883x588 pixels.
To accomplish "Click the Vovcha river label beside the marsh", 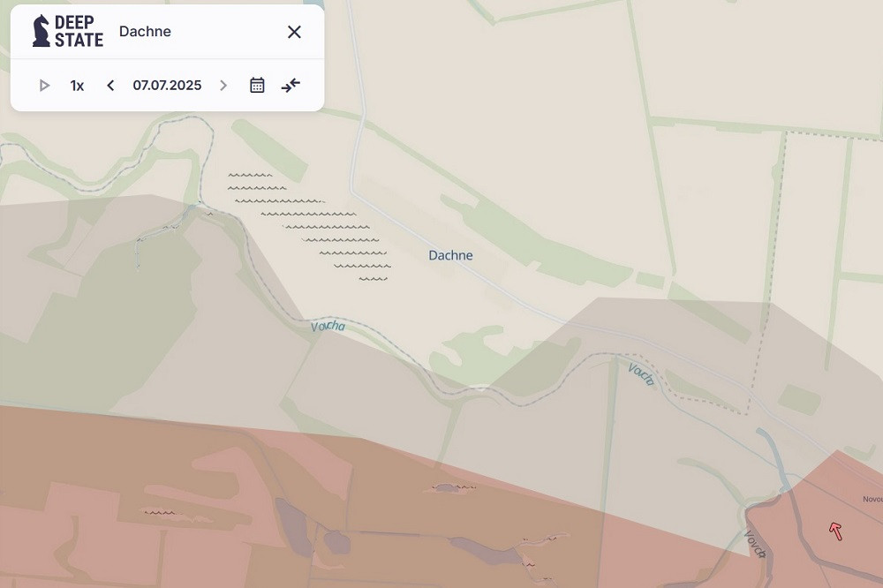I will (328, 326).
